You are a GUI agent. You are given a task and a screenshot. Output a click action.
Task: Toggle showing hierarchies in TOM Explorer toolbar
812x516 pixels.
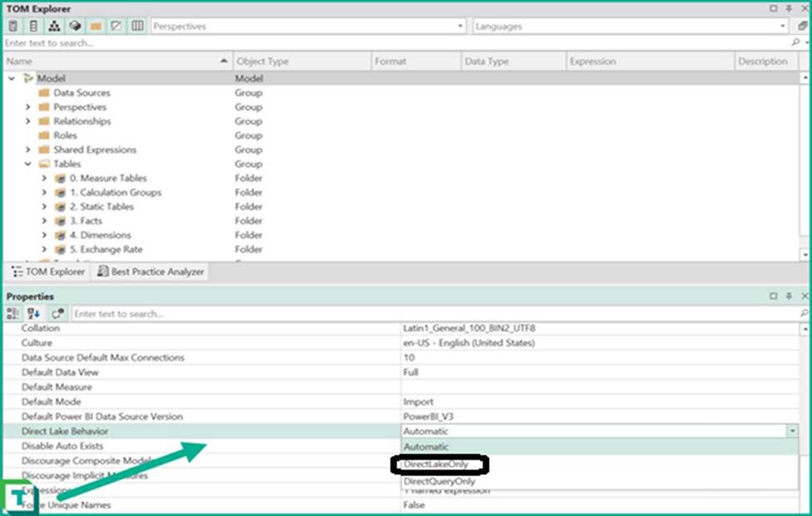[54, 26]
